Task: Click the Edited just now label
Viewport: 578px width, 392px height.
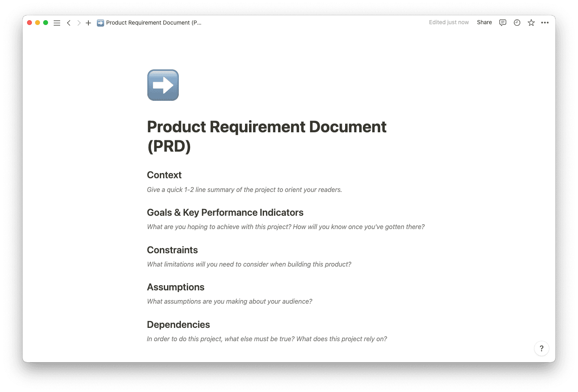Action: tap(449, 22)
